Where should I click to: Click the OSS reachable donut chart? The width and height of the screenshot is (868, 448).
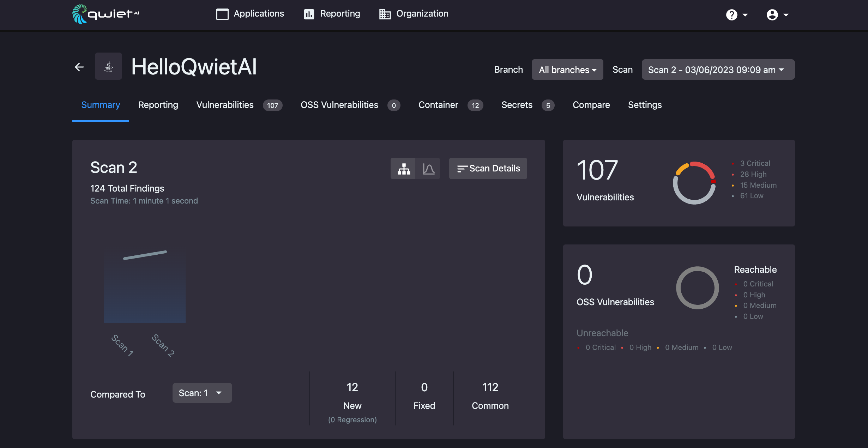click(697, 288)
